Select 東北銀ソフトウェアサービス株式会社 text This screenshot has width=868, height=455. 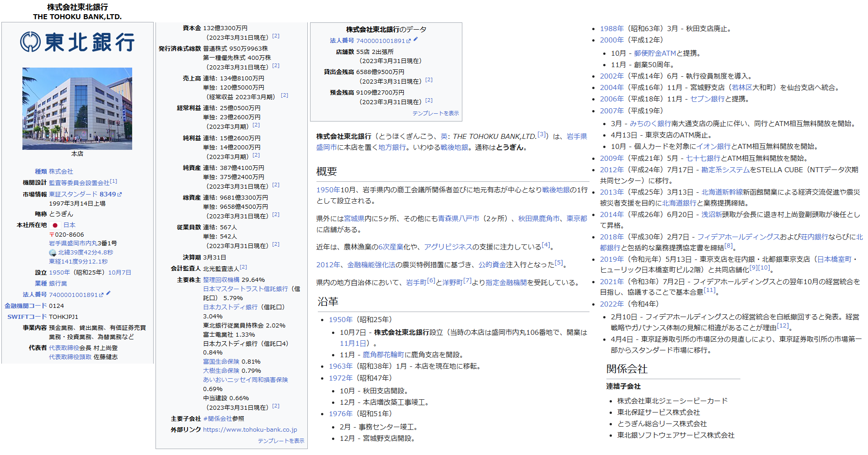click(676, 435)
